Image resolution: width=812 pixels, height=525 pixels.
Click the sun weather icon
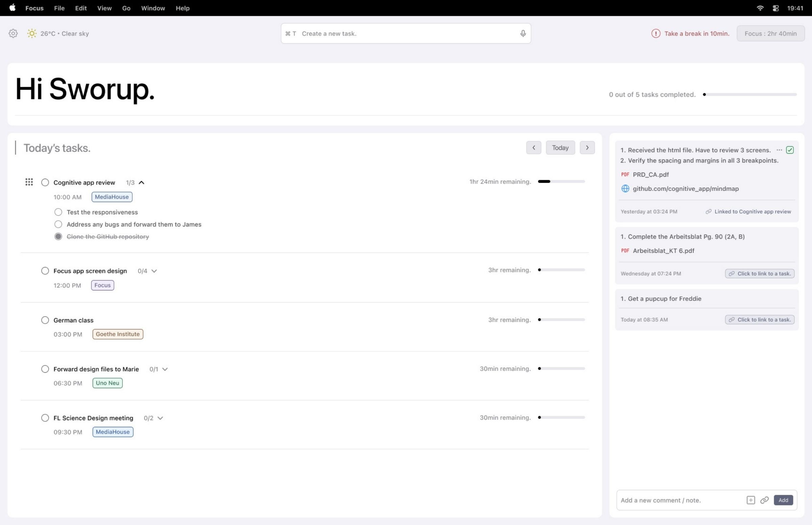point(32,34)
